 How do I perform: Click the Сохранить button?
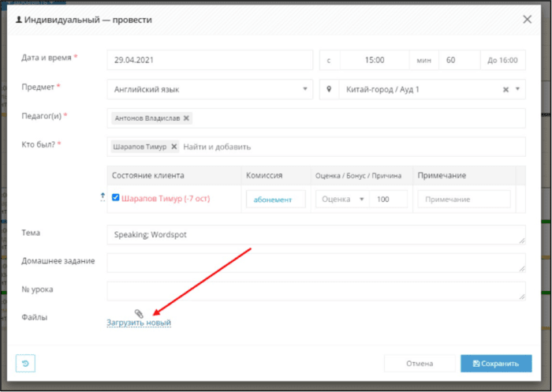click(496, 364)
